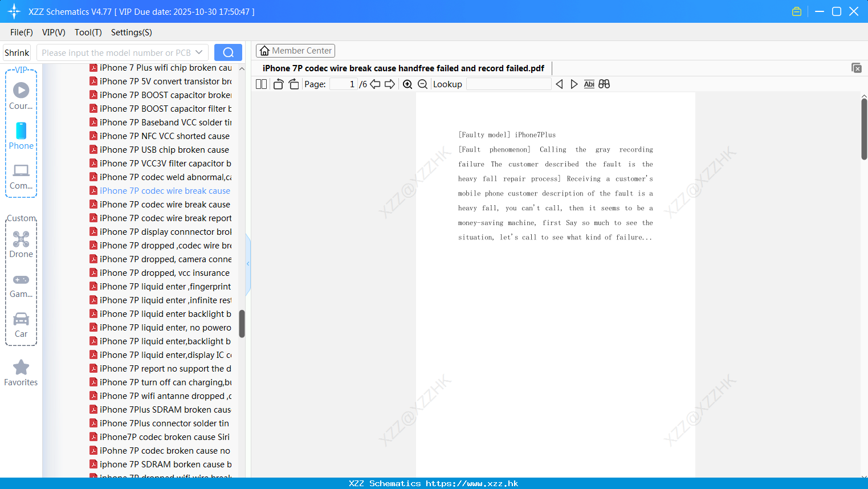Click the page number field
The image size is (868, 489).
(344, 84)
